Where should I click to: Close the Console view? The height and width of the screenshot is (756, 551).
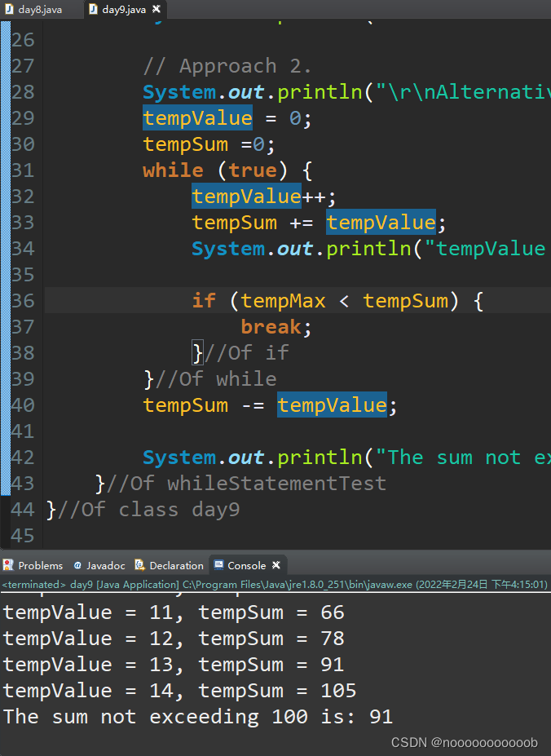[276, 564]
